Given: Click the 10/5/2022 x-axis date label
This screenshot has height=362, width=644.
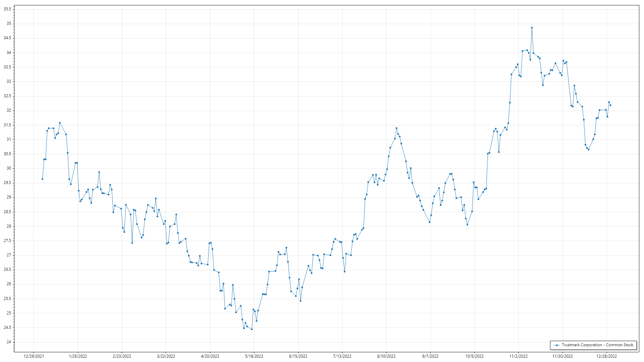Looking at the screenshot, I should 474,356.
